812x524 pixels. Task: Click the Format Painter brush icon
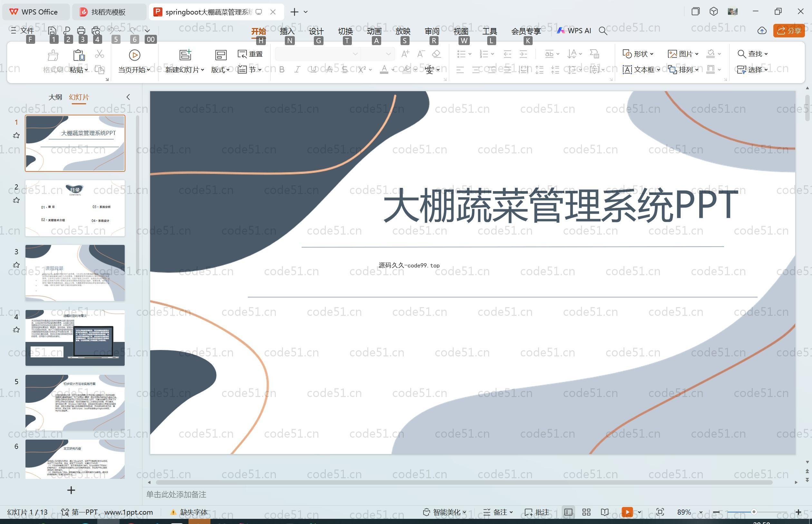[x=53, y=55]
